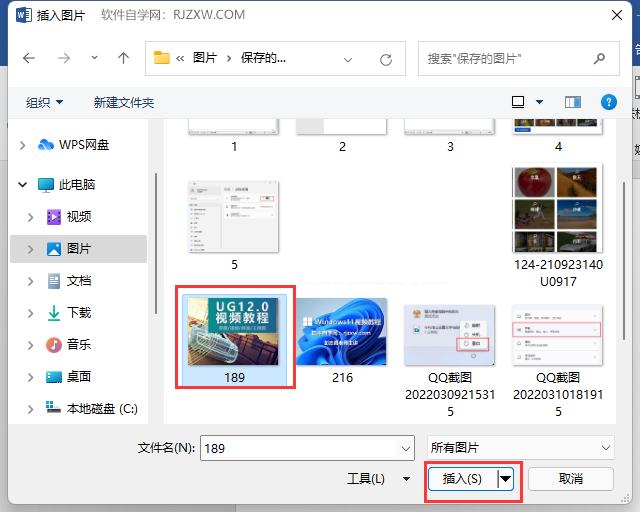Expand the 图片 folder node

click(30, 249)
